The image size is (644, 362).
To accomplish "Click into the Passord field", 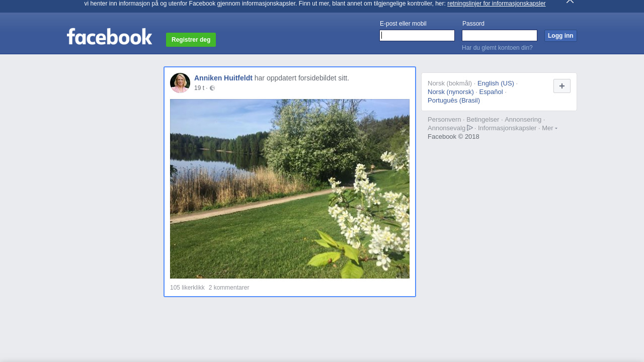I will pos(499,36).
